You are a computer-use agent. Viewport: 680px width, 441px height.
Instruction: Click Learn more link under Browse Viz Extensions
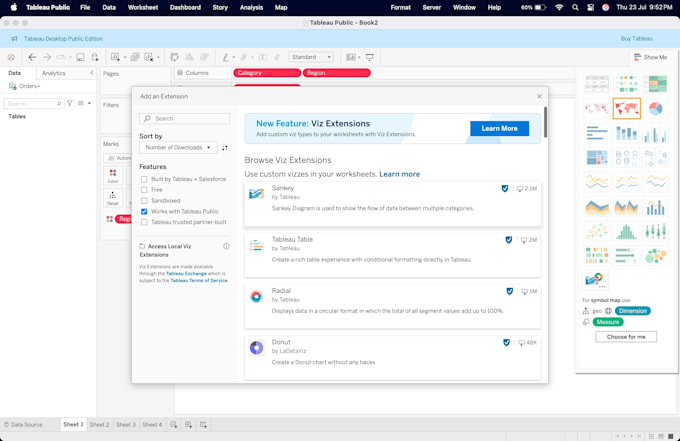399,174
